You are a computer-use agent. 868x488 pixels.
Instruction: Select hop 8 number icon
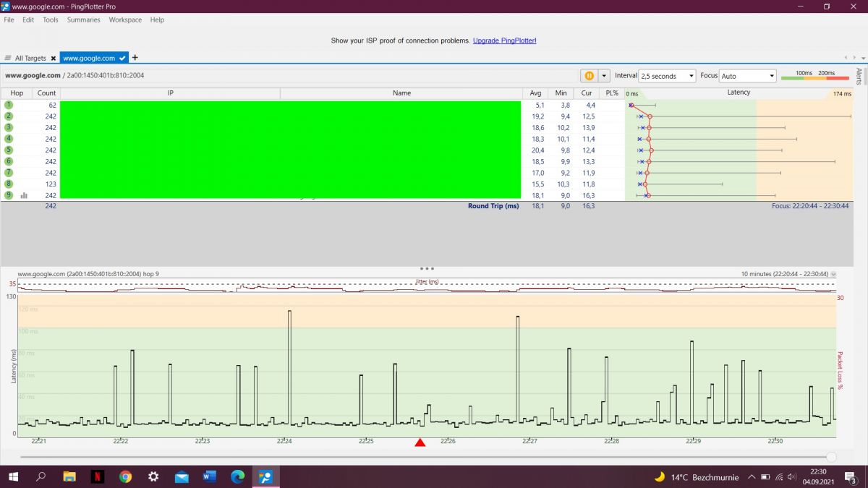click(9, 184)
